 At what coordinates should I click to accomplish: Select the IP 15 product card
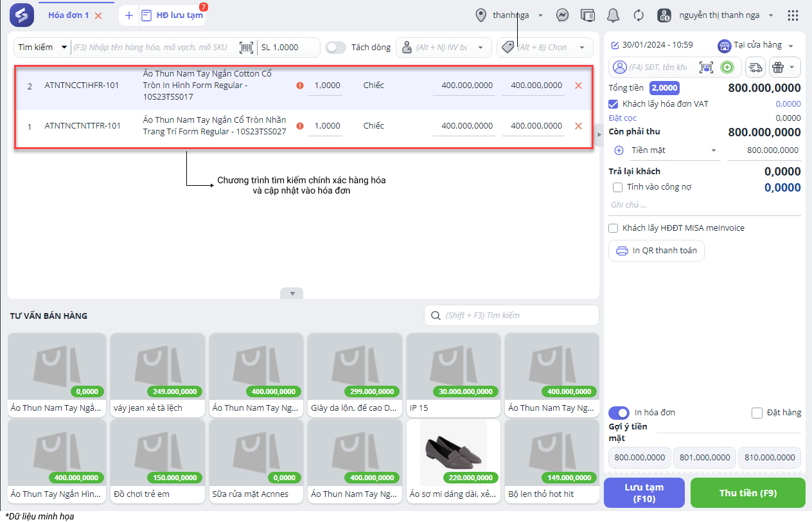click(454, 375)
